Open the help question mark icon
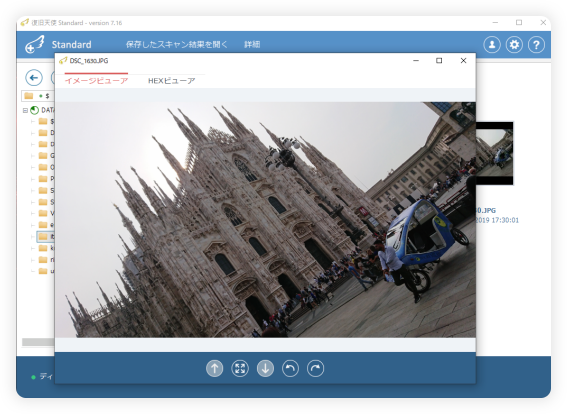This screenshot has height=414, width=567. (536, 45)
